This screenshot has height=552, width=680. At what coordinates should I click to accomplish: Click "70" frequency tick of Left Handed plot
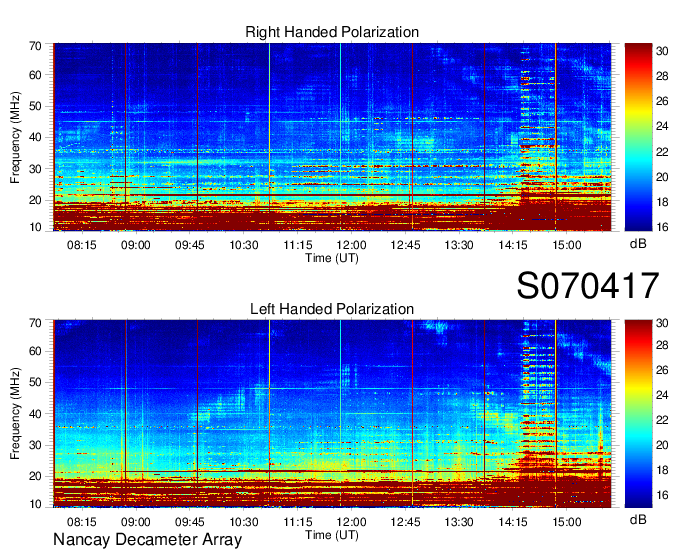[x=35, y=323]
